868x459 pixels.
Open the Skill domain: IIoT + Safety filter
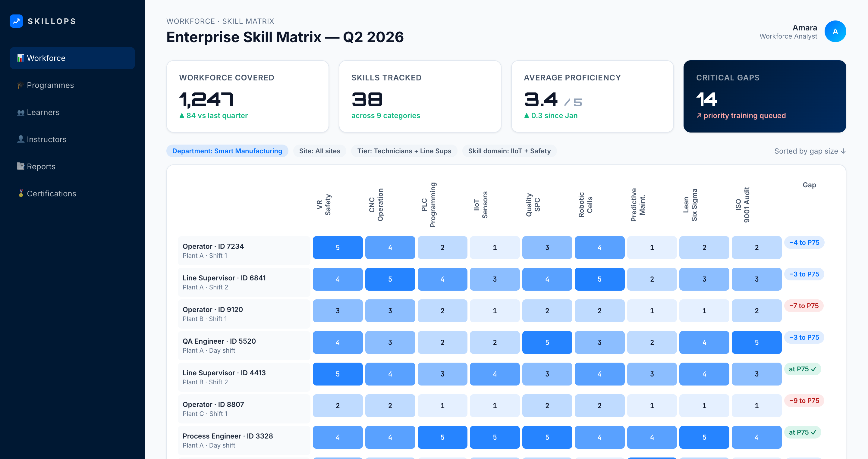pos(509,151)
